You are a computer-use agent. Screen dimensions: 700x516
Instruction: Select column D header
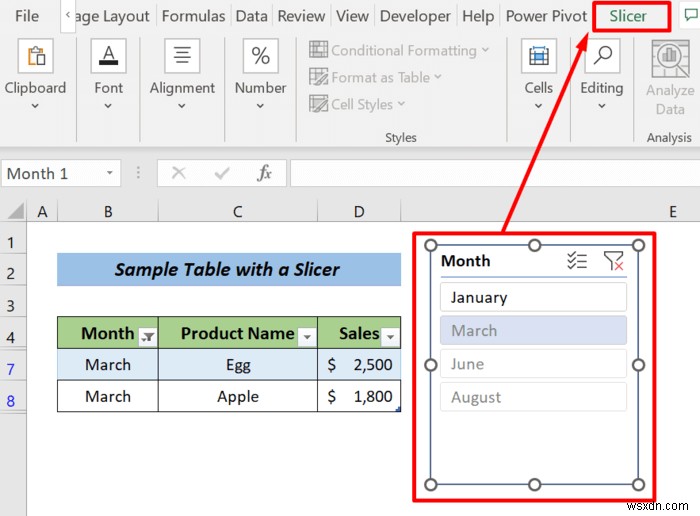coord(359,211)
